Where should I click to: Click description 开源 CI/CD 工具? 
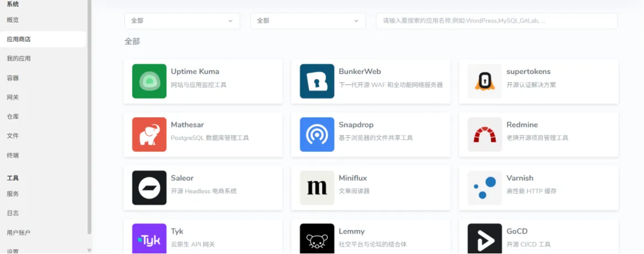[x=529, y=245]
